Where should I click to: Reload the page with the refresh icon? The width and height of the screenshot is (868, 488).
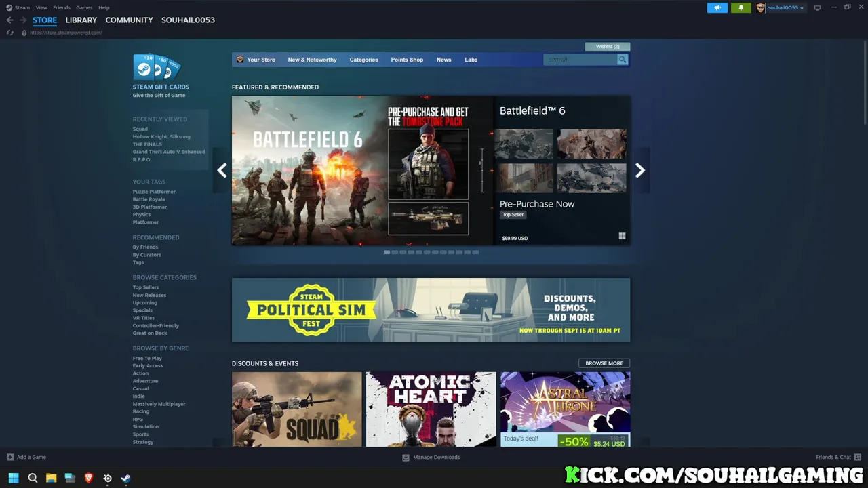[x=9, y=33]
